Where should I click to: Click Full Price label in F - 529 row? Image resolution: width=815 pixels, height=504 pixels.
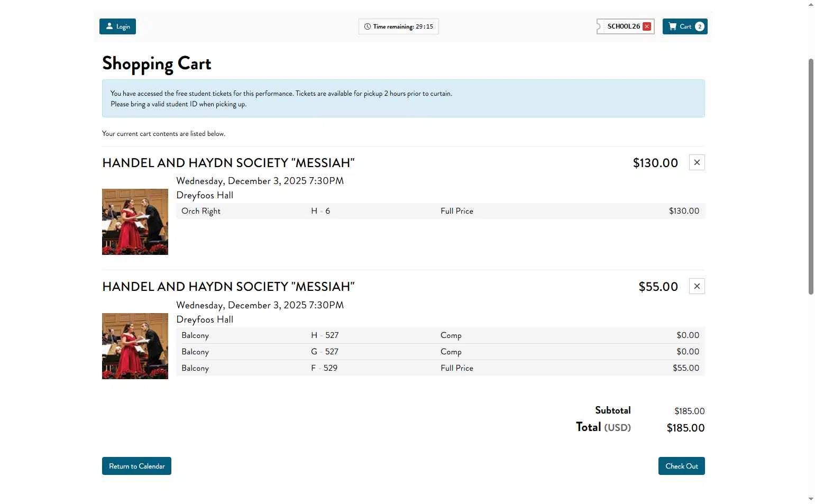click(457, 368)
